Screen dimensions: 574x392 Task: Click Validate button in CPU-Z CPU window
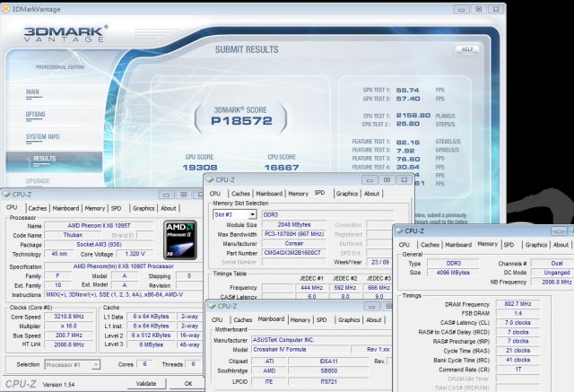pos(146,384)
